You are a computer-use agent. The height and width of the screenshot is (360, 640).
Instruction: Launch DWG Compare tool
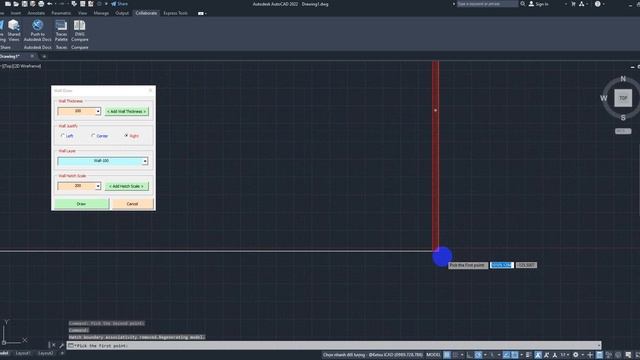pyautogui.click(x=80, y=31)
